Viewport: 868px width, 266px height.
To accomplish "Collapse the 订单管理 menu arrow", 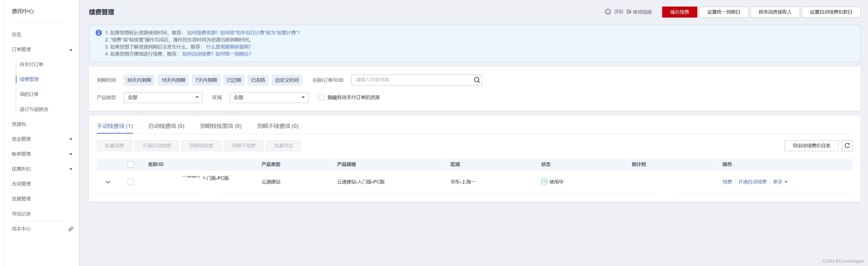I will point(71,50).
